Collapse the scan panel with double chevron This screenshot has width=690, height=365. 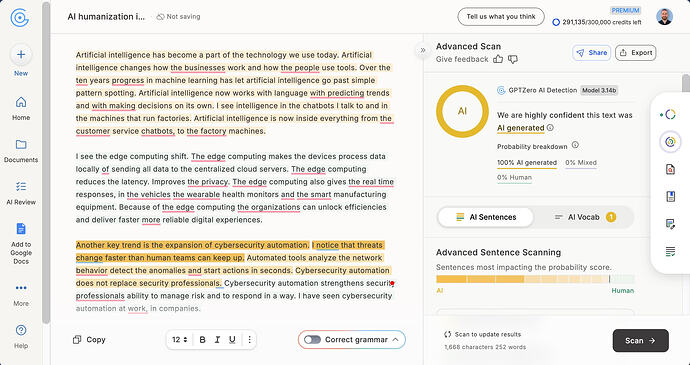point(423,50)
